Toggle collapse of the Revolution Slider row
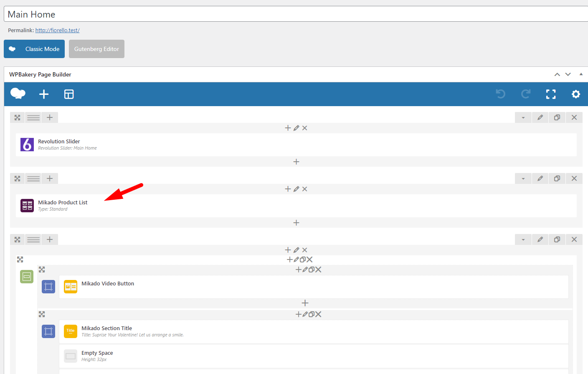The height and width of the screenshot is (374, 588). [x=523, y=117]
